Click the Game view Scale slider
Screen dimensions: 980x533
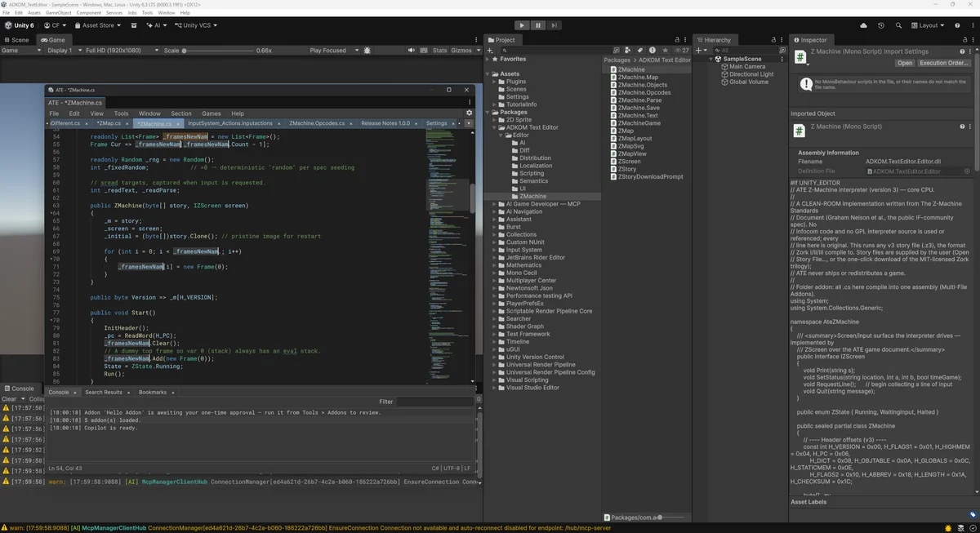[x=218, y=51]
